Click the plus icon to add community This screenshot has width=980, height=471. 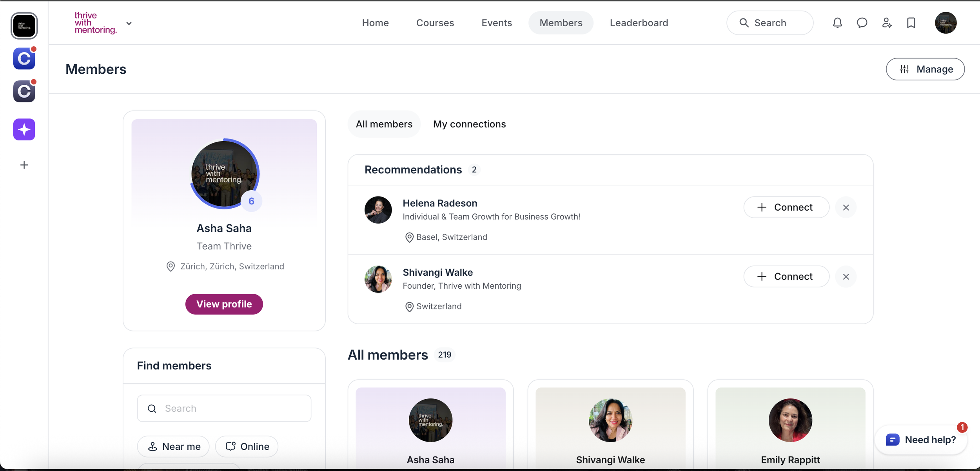(24, 165)
